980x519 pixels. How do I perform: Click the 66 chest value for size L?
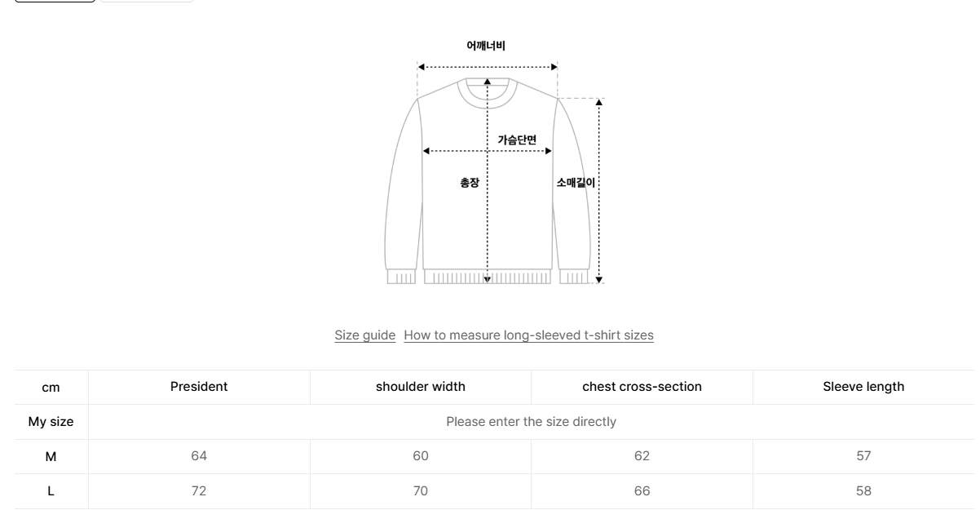pos(641,490)
